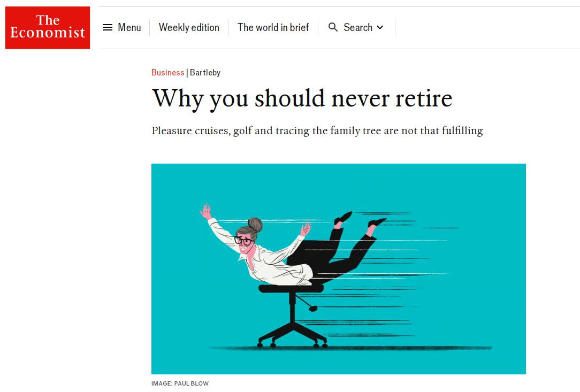This screenshot has width=580, height=392.
Task: Click the Bartleby column link
Action: pos(205,73)
